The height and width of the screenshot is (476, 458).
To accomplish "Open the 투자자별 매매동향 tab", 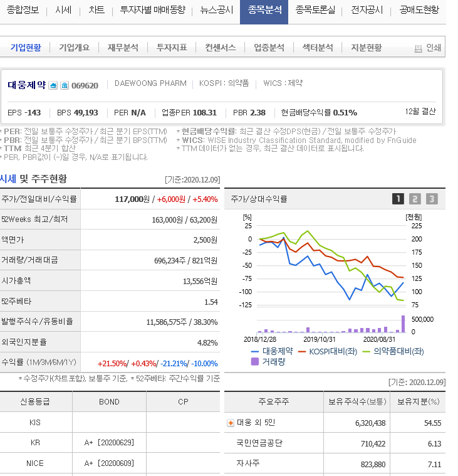I will pyautogui.click(x=153, y=10).
